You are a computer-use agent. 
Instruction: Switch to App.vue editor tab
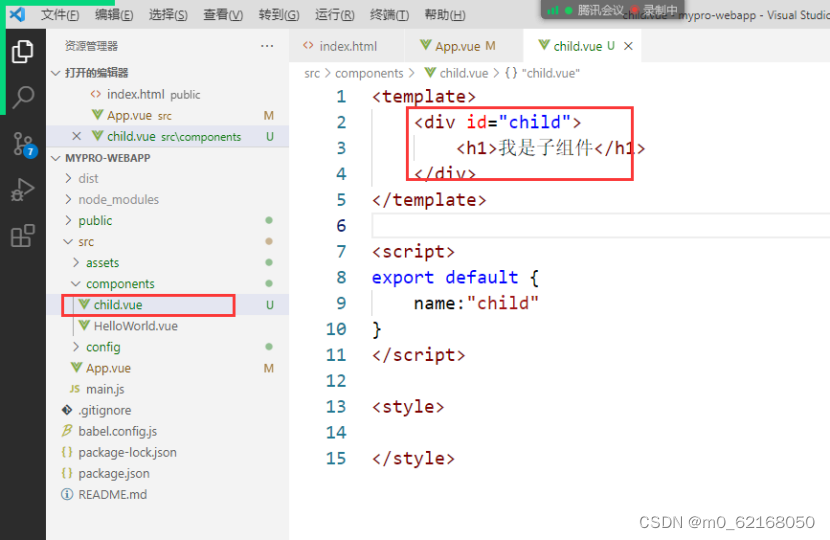(x=463, y=46)
